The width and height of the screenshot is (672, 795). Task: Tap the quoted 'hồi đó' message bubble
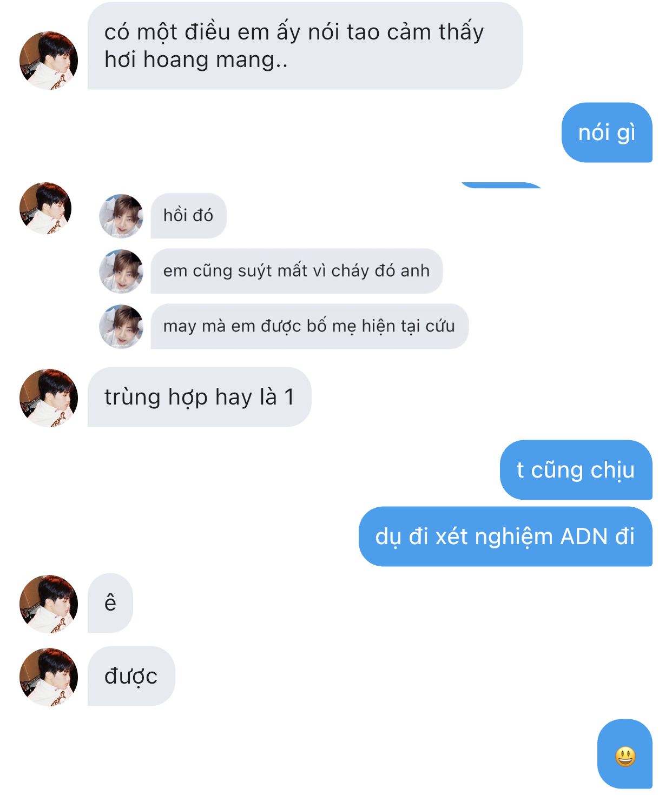tap(188, 216)
